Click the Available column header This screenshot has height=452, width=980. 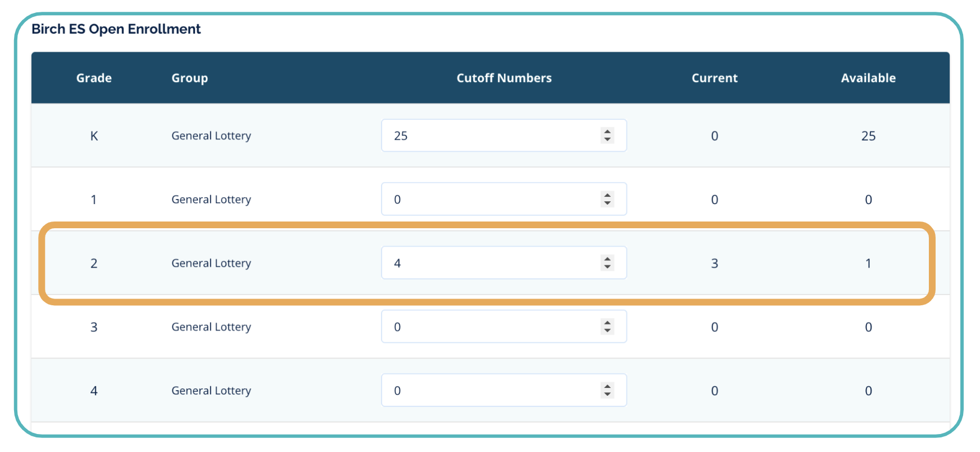point(868,78)
